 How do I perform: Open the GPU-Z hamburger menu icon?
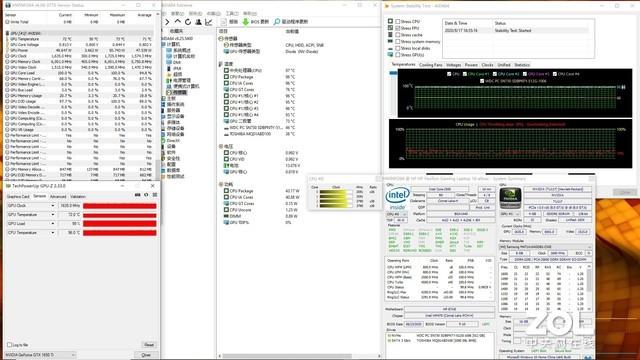tap(155, 195)
